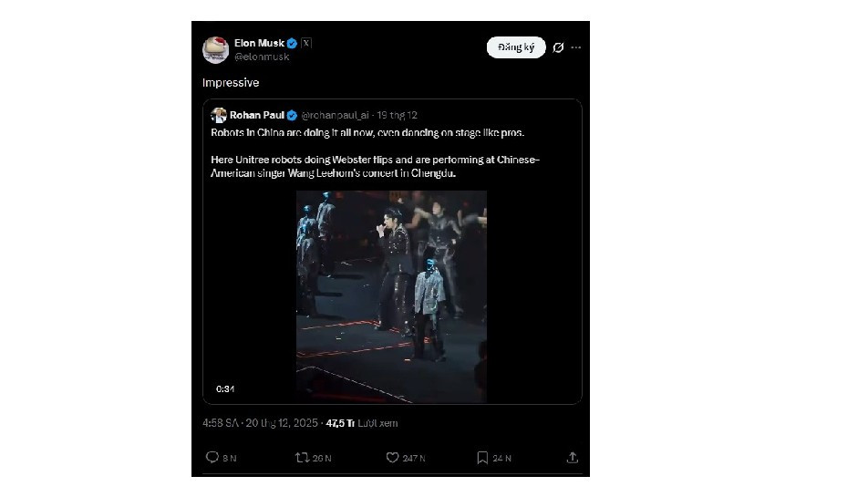Open the Rohan Paul author name
Image resolution: width=868 pixels, height=497 pixels.
(x=257, y=116)
